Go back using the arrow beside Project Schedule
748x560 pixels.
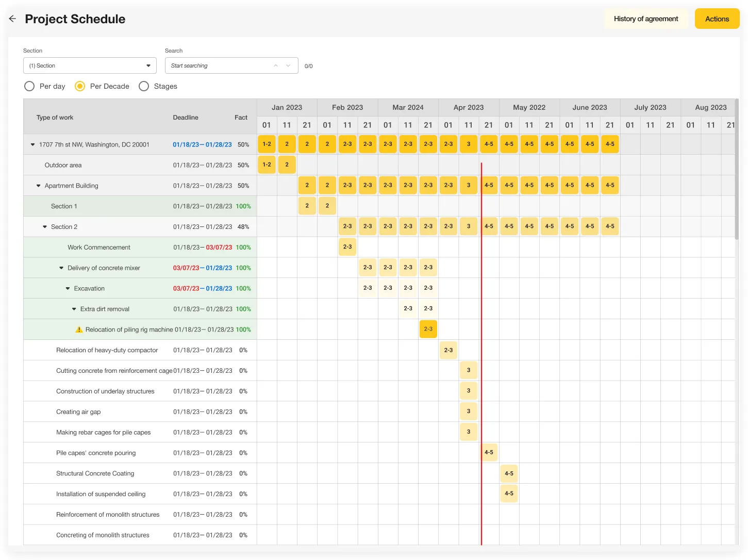tap(12, 19)
